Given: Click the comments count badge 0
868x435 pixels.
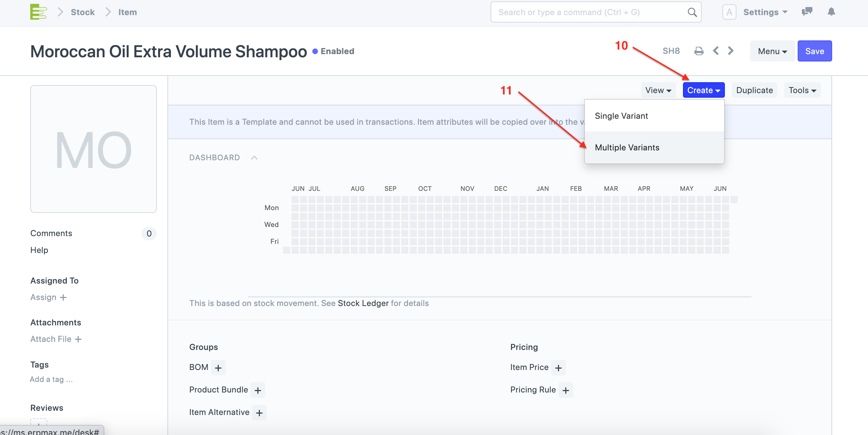Looking at the screenshot, I should [149, 234].
